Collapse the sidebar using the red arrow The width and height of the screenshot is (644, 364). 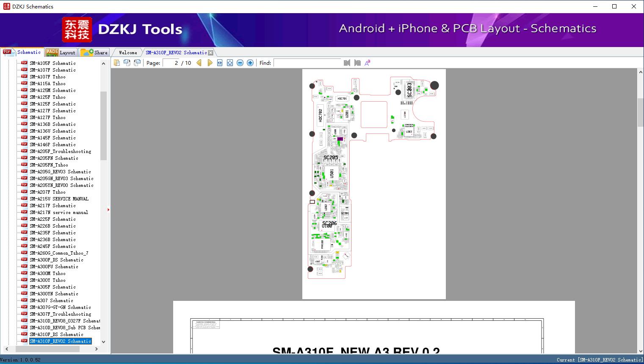108,210
